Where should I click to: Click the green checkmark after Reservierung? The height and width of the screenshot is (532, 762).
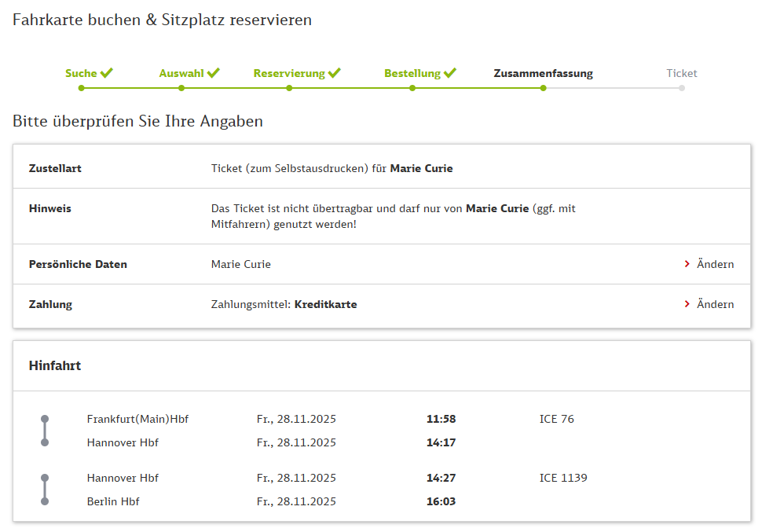click(x=335, y=73)
